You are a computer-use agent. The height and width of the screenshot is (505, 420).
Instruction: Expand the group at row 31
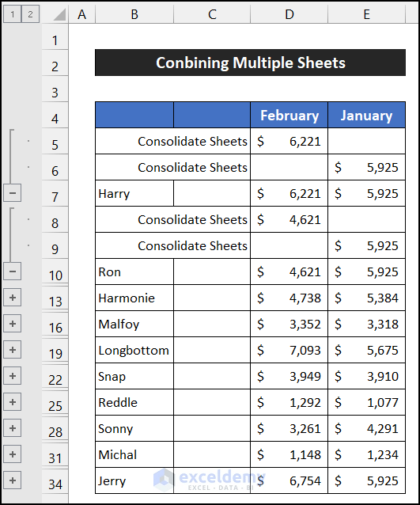tap(12, 454)
